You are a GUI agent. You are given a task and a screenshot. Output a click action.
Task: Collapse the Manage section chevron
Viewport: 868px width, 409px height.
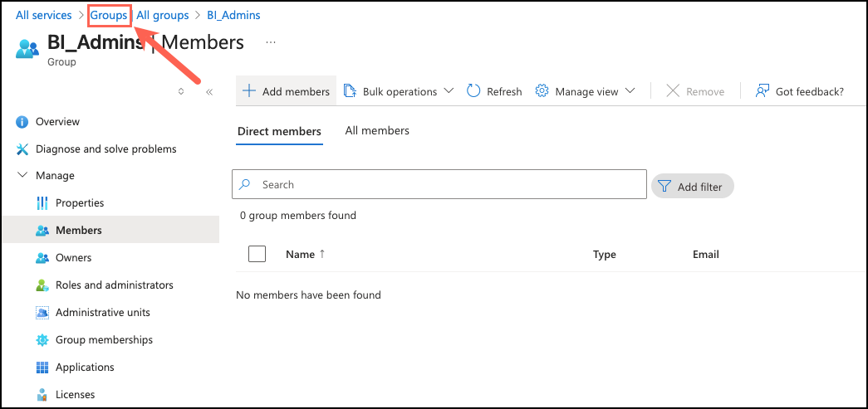(22, 175)
